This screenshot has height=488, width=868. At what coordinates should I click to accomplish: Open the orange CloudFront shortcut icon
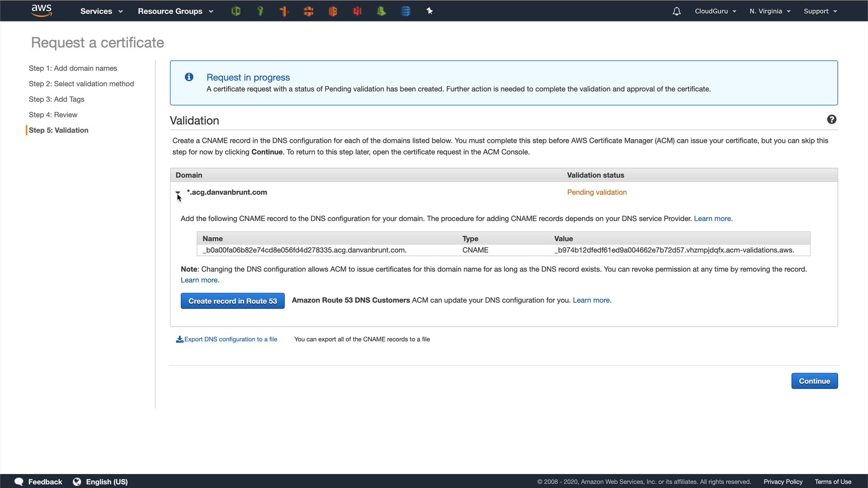point(309,11)
